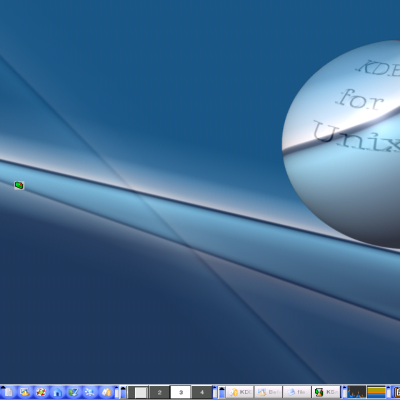Image resolution: width=400 pixels, height=400 pixels.
Task: Click the window list arrow button in the taskbar
Action: 222,392
